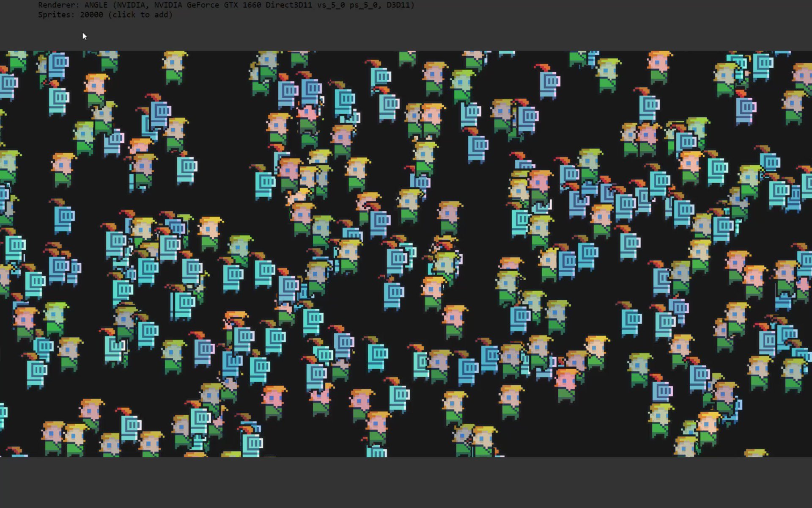
Task: Click pink-faced elf at top-right, left of knight cluster
Action: point(658,66)
